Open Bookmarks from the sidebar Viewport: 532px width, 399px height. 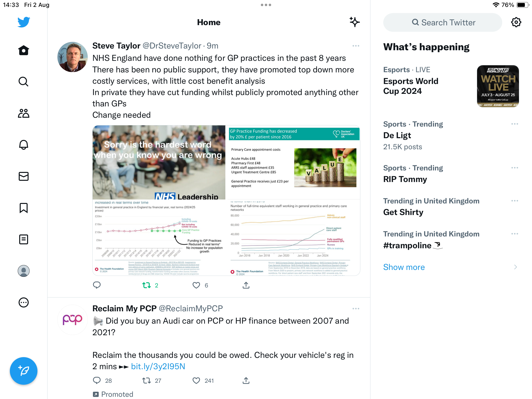24,208
